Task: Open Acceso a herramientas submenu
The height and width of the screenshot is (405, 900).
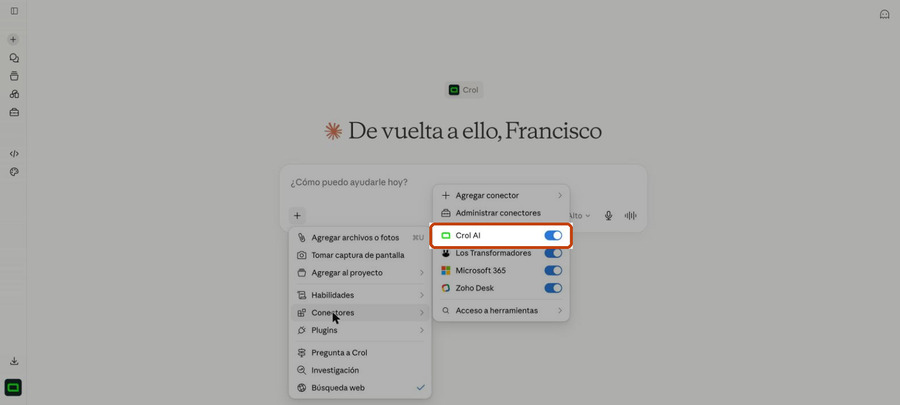Action: [x=501, y=310]
